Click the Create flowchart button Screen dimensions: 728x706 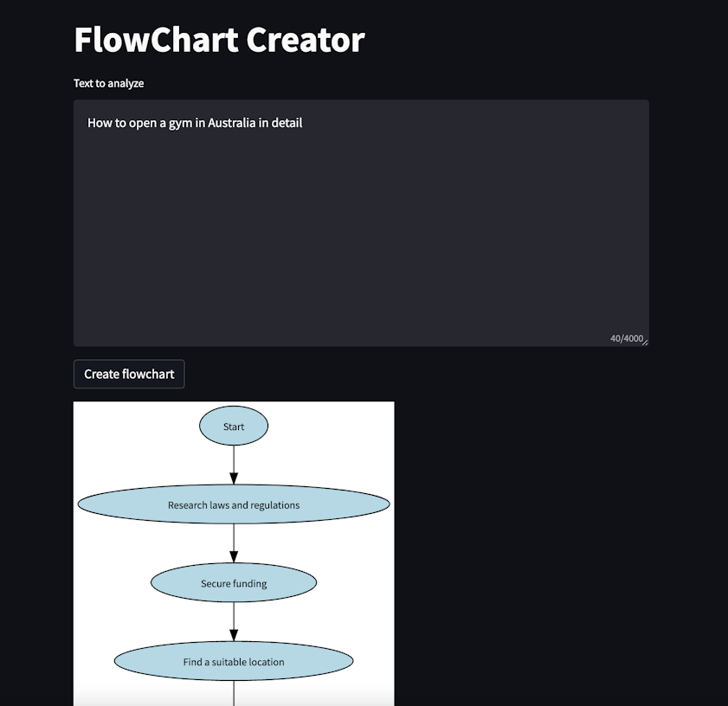tap(128, 374)
